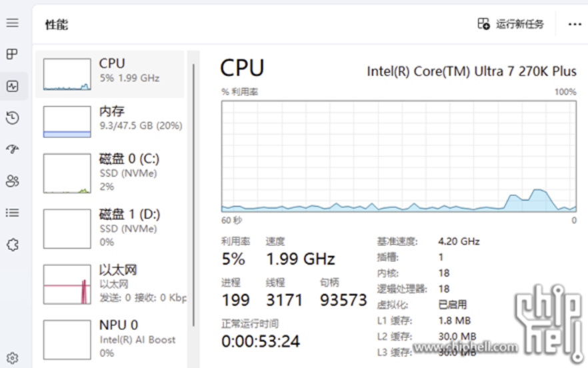Click the resource list vertical scrollbar

[194, 200]
